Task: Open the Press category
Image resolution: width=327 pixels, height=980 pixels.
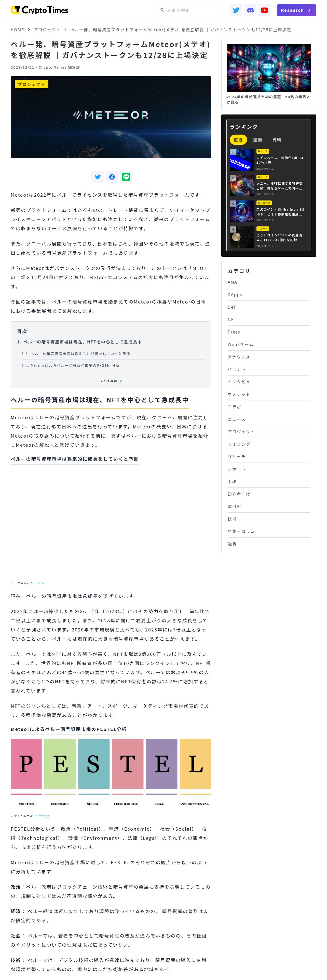Action: tap(269, 332)
